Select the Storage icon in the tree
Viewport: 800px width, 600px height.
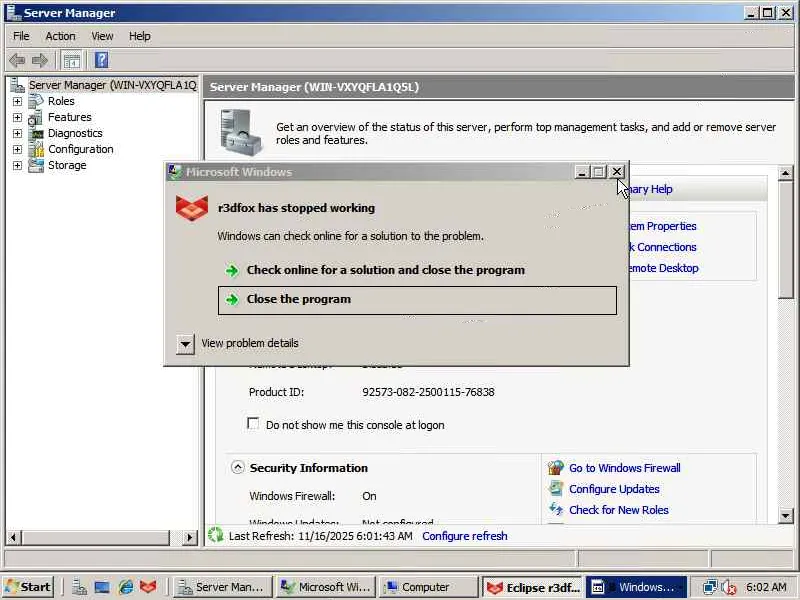pos(36,165)
